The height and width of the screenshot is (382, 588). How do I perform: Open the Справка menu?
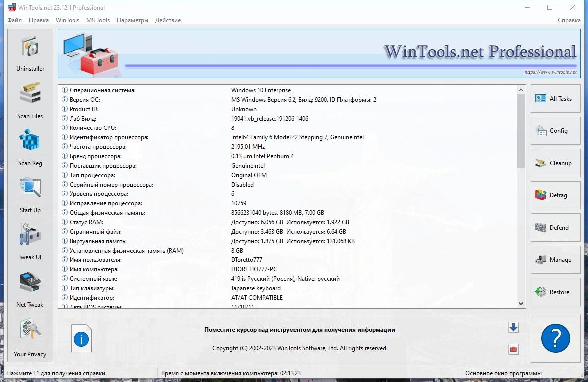tap(569, 20)
